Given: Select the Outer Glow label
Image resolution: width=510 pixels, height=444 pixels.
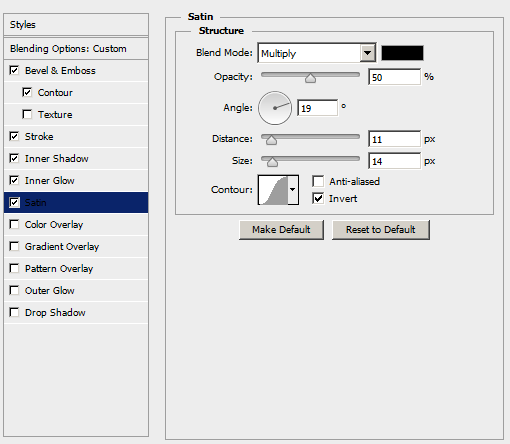Looking at the screenshot, I should 50,291.
